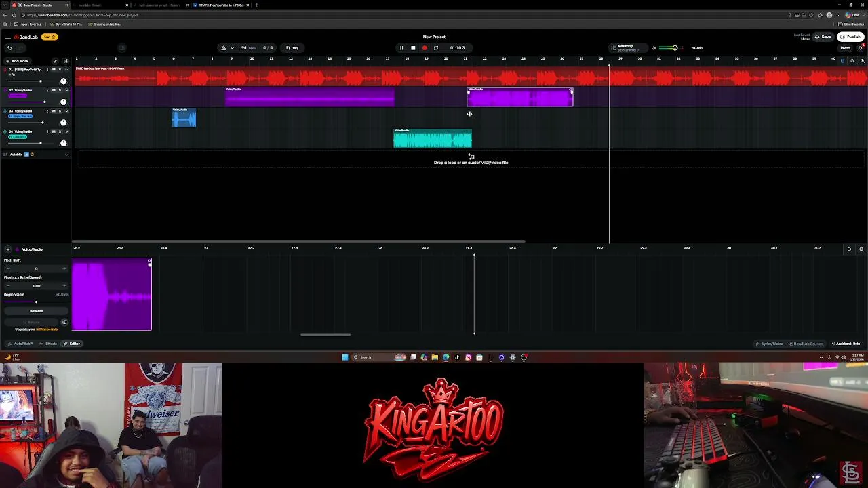Image resolution: width=868 pixels, height=488 pixels.
Task: Zoom out the region editor
Action: pyautogui.click(x=849, y=249)
